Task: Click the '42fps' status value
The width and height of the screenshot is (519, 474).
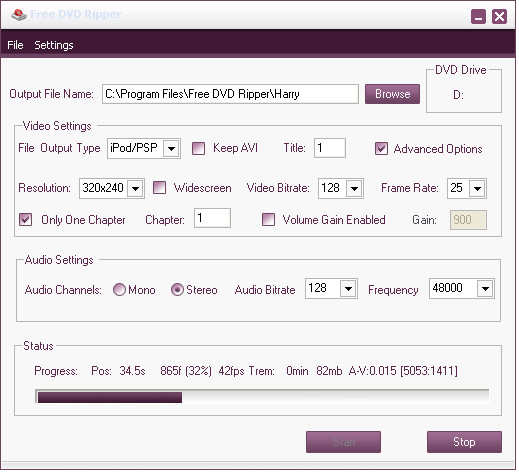Action: [x=231, y=371]
